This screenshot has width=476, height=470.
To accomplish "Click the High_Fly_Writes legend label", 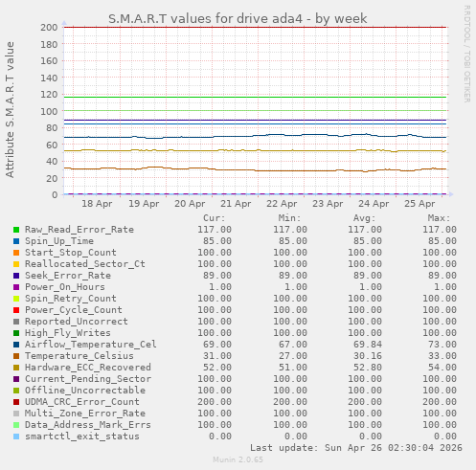I will click(68, 333).
